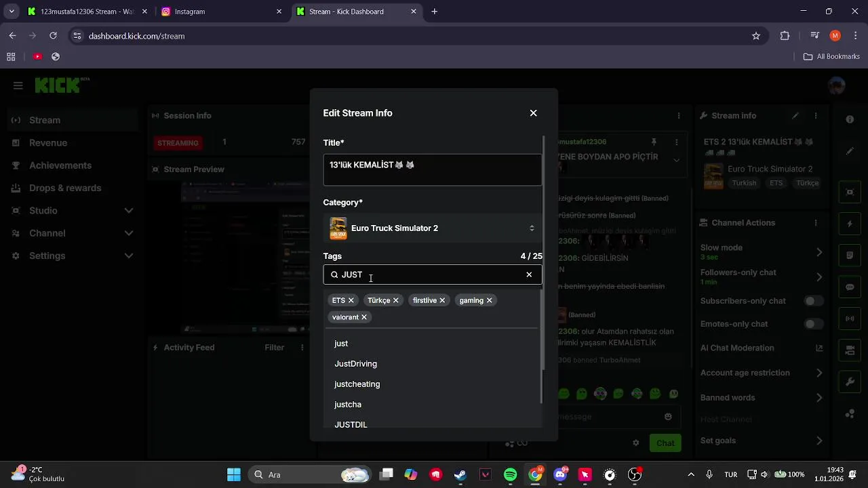The height and width of the screenshot is (488, 868).
Task: Click the magnifier icon in the tag search
Action: coord(334,274)
